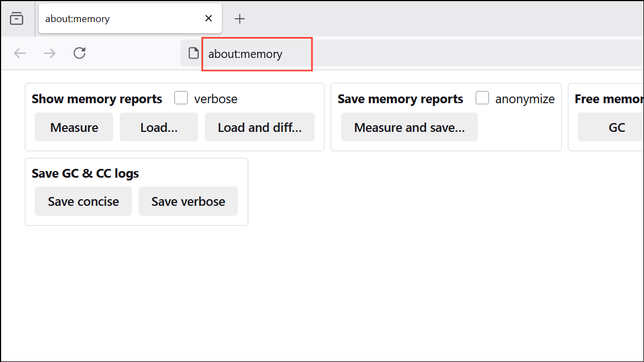Image resolution: width=644 pixels, height=362 pixels.
Task: Reload the about:memory page
Action: click(x=79, y=53)
